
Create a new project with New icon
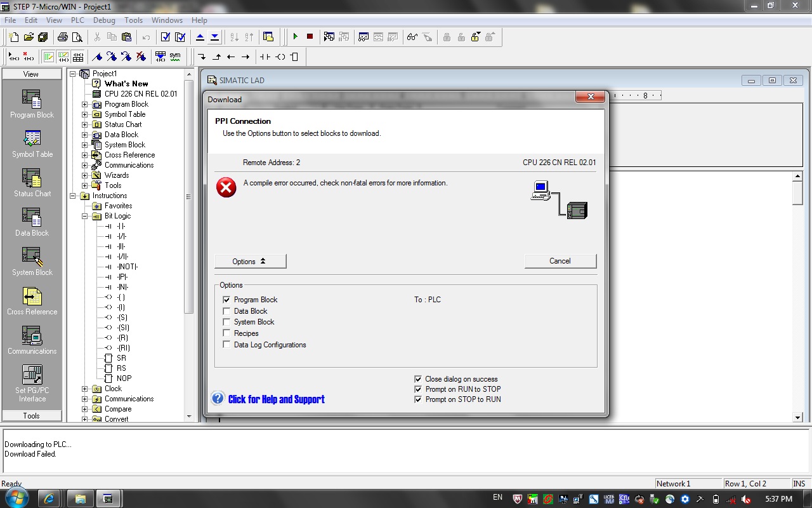click(x=14, y=37)
